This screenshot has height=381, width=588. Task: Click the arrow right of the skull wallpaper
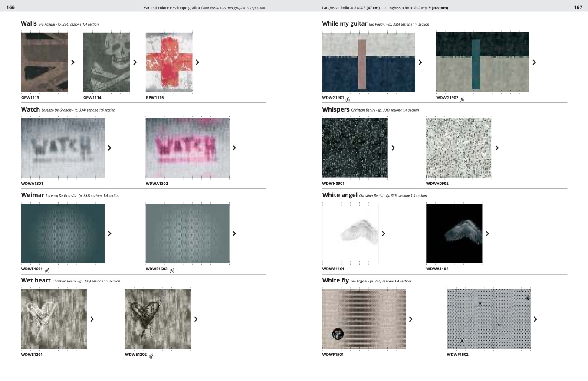[x=135, y=62]
